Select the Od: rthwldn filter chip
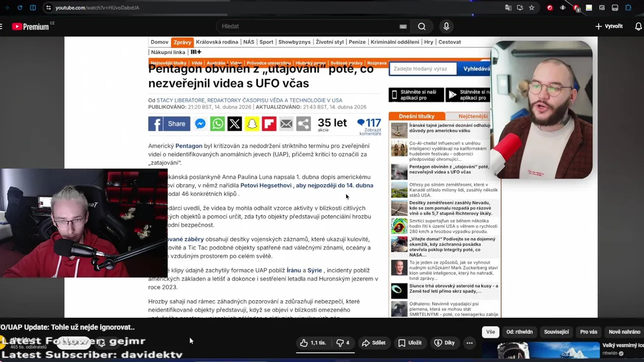Screen dimensions: 644x362 tap(520, 332)
